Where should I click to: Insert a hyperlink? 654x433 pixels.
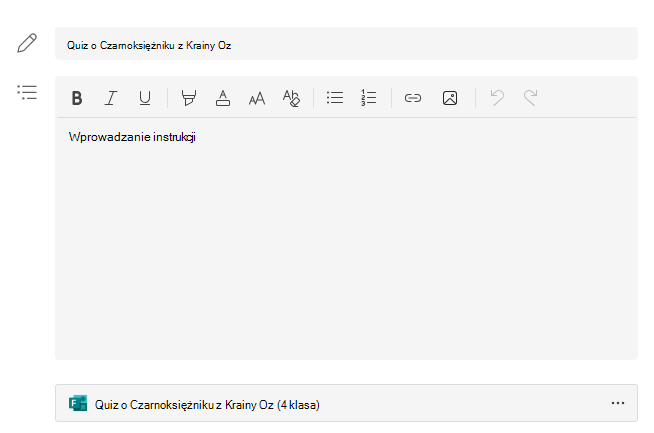pos(413,98)
